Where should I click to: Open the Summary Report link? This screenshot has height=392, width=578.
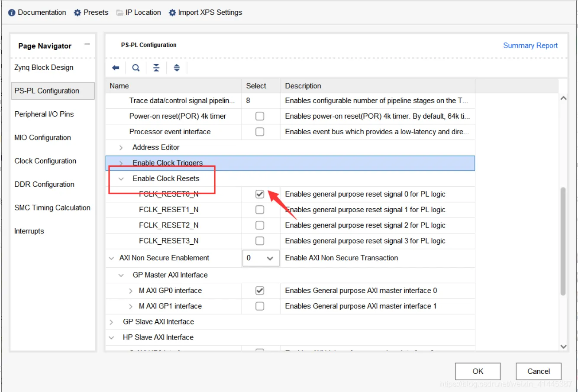click(x=530, y=45)
